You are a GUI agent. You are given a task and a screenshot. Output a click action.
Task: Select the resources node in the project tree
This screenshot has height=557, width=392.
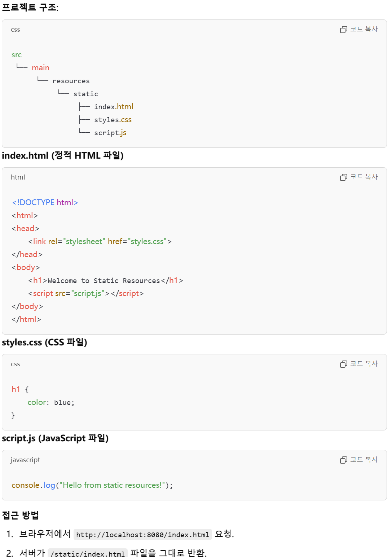click(71, 80)
